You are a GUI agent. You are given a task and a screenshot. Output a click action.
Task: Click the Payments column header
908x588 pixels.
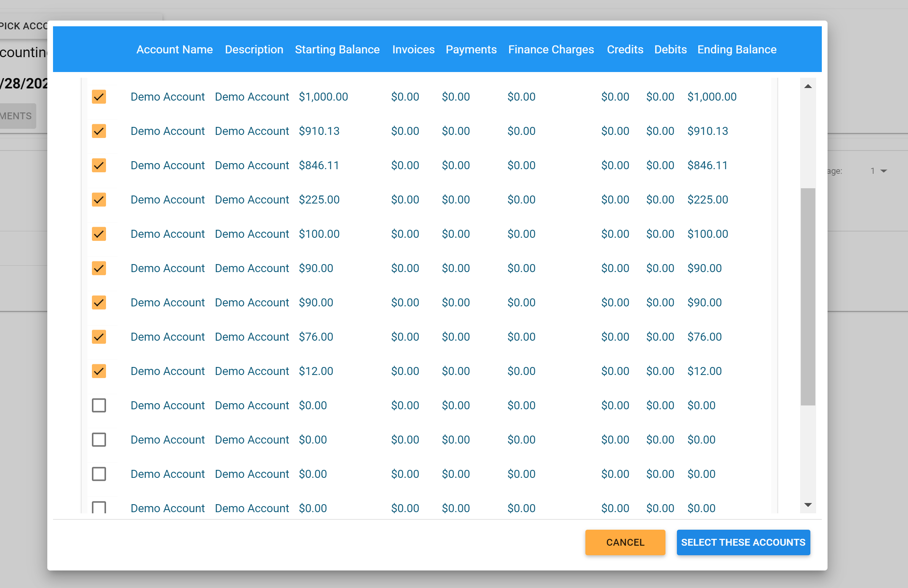(471, 50)
